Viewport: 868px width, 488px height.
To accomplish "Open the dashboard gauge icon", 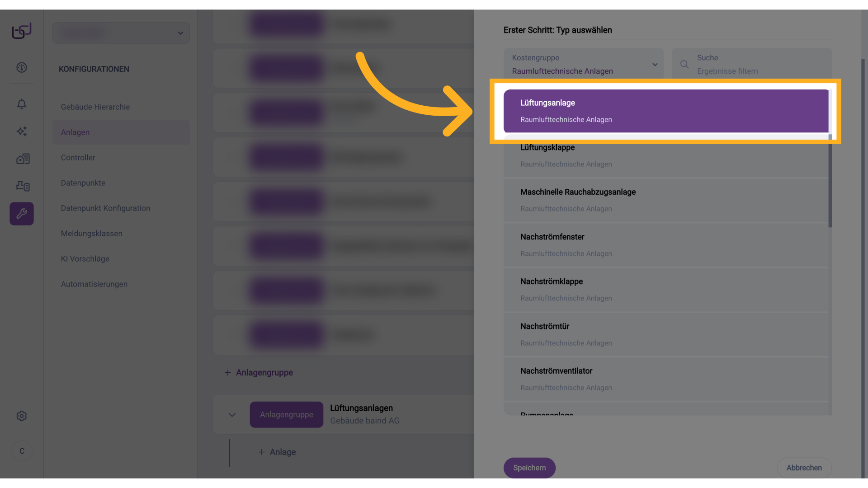I will (22, 68).
